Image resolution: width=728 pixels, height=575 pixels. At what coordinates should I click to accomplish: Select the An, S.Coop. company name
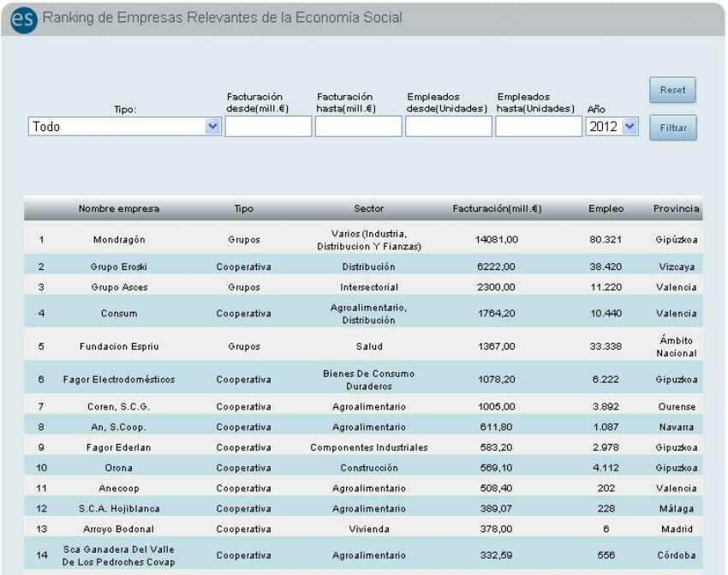pyautogui.click(x=119, y=427)
